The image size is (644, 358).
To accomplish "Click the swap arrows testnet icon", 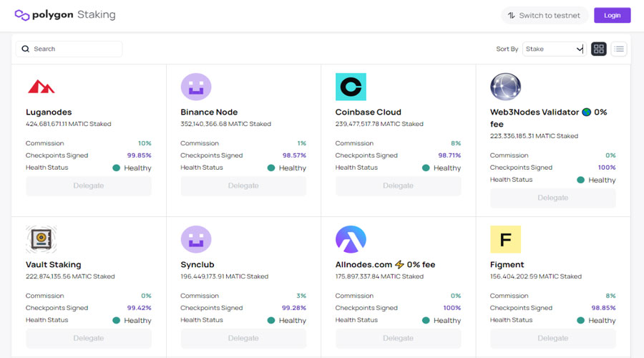I will pyautogui.click(x=512, y=15).
